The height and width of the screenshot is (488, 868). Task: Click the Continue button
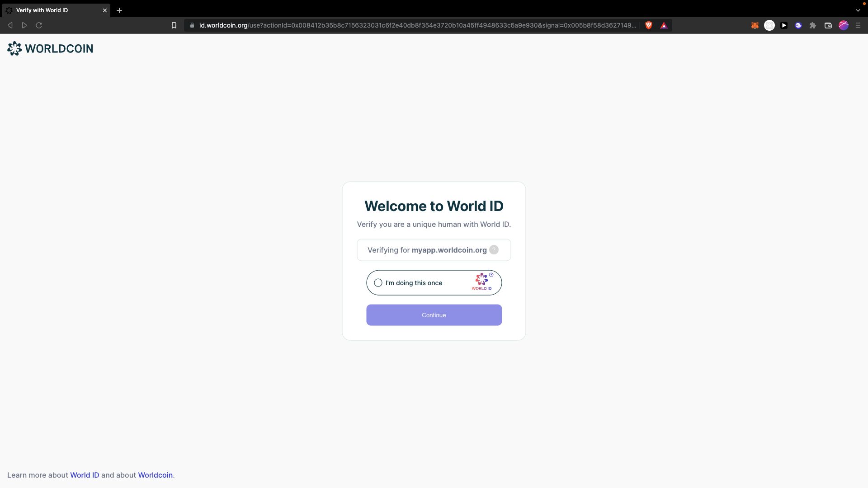pyautogui.click(x=434, y=314)
